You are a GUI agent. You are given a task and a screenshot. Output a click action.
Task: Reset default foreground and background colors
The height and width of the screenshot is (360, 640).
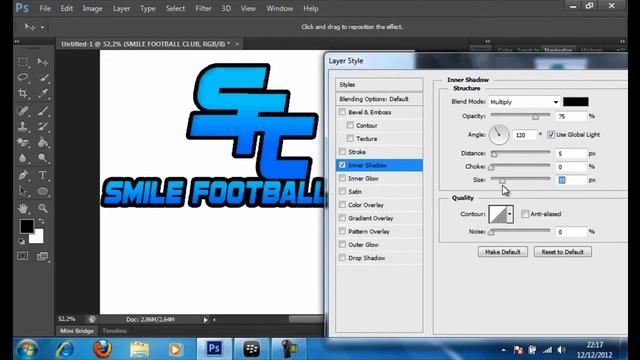(x=21, y=242)
